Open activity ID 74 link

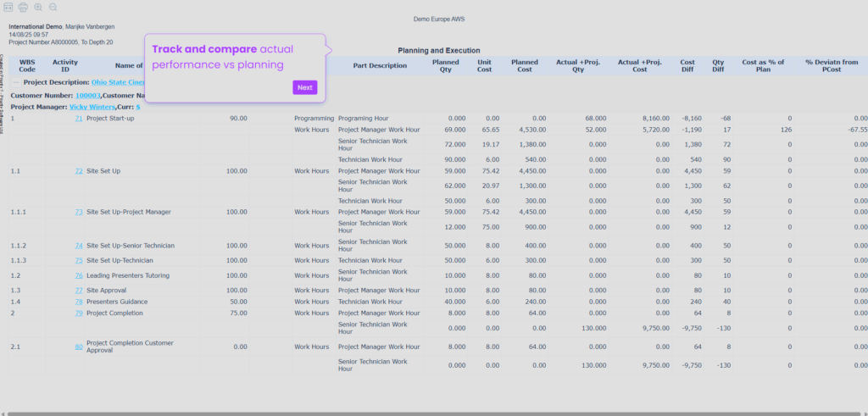click(79, 246)
